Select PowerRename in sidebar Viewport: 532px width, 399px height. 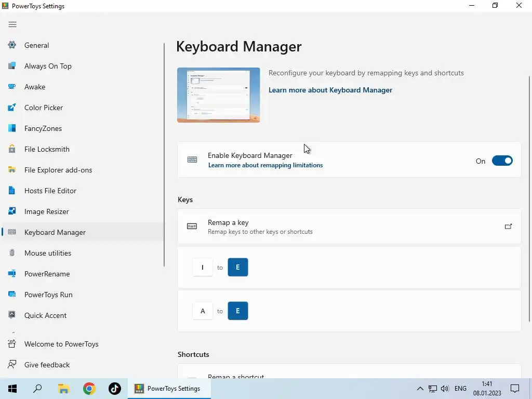(x=83, y=274)
